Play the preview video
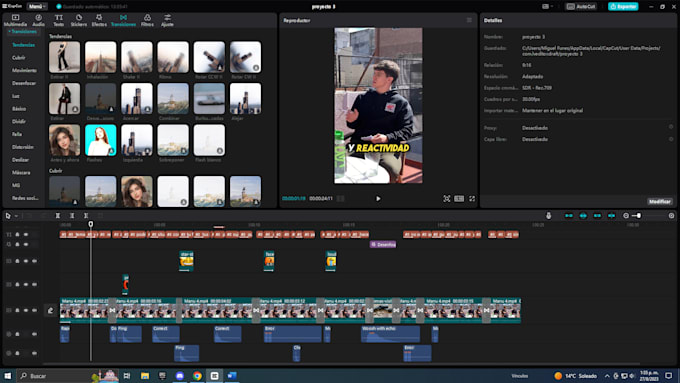 378,199
